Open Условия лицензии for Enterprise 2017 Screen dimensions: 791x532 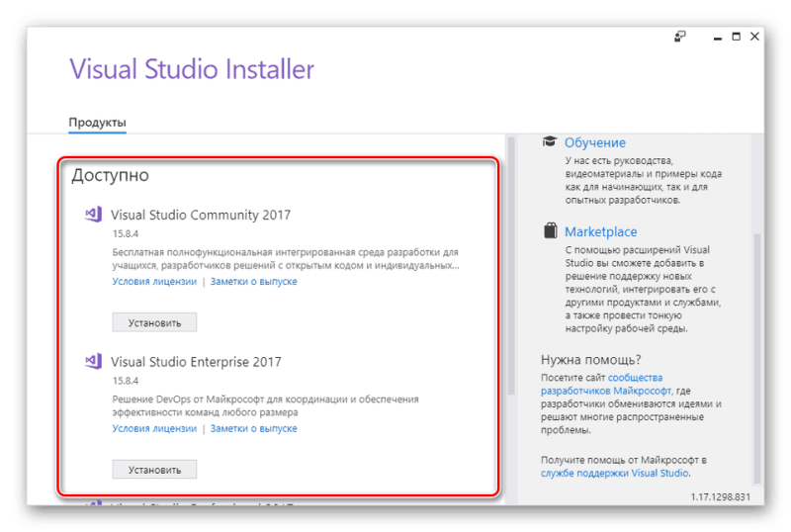pyautogui.click(x=154, y=428)
